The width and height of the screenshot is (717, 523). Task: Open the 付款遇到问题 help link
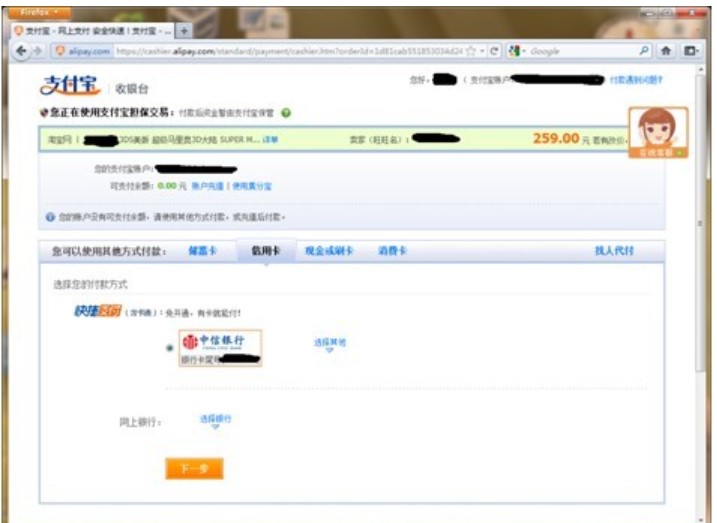click(636, 80)
